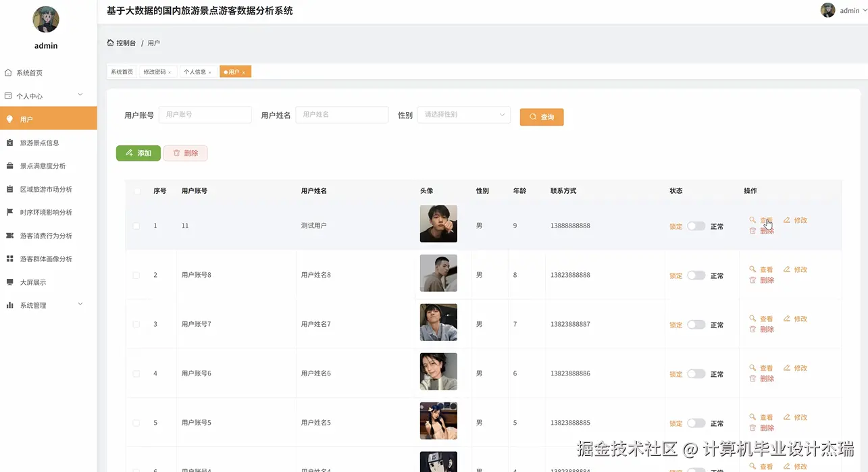The height and width of the screenshot is (472, 868).
Task: Click the avatar thumbnail of 用户姓名8
Action: (438, 273)
